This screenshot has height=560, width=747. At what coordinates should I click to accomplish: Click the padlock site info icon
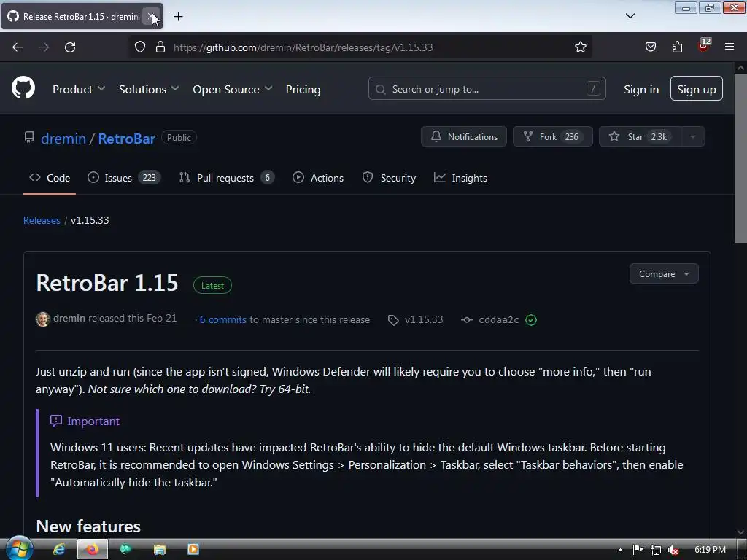160,47
